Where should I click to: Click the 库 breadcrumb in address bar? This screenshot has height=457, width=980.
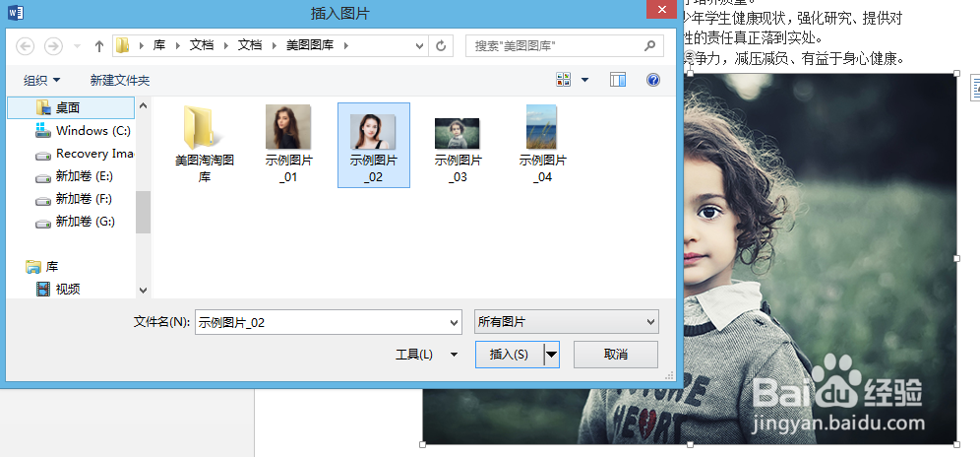[x=159, y=45]
